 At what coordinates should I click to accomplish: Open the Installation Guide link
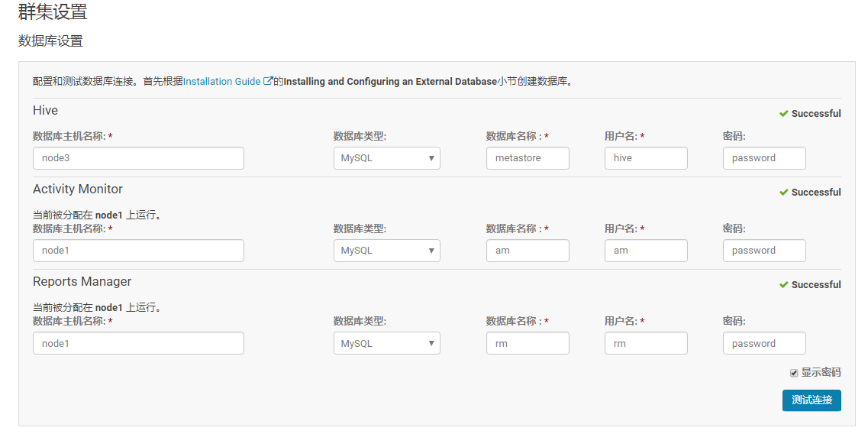221,81
